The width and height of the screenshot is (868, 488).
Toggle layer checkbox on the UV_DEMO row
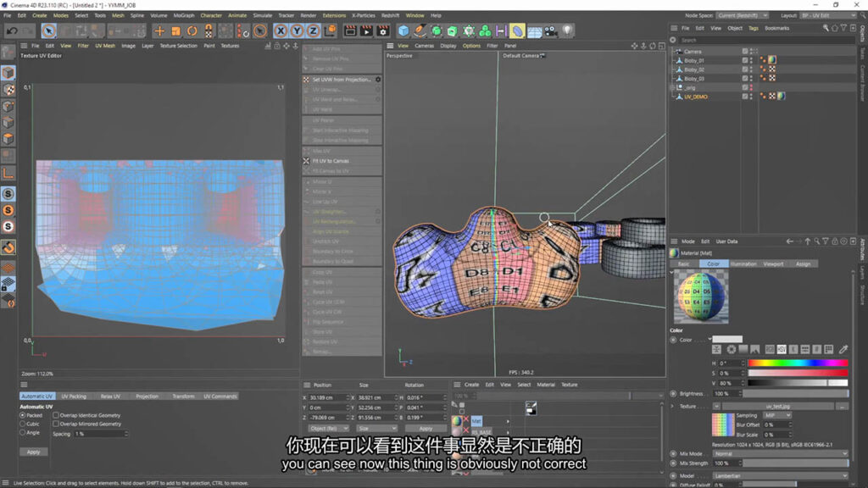click(x=744, y=97)
